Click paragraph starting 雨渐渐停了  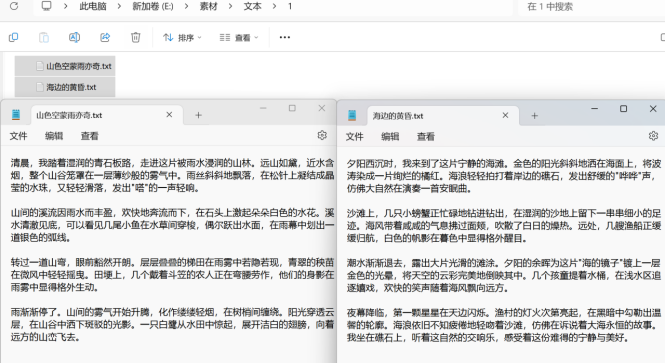click(x=172, y=325)
